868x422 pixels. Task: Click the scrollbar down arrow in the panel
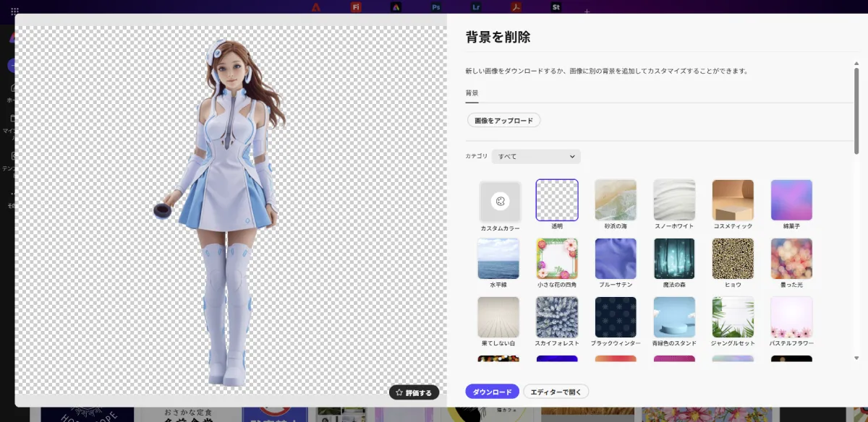click(x=856, y=358)
